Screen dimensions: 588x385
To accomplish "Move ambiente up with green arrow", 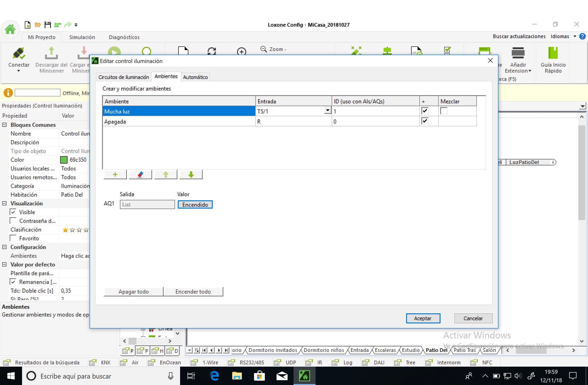I will (x=166, y=174).
